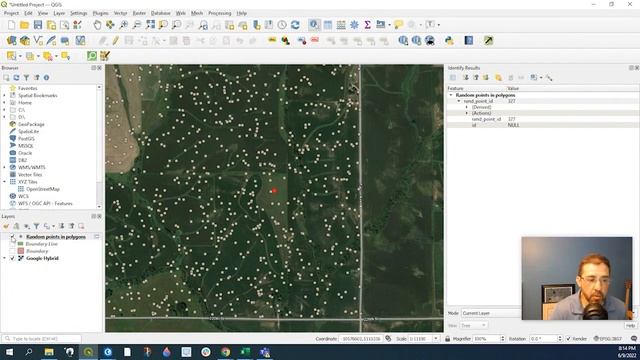Click the Layers panel filter legend icon
The image size is (640, 360).
[x=36, y=226]
